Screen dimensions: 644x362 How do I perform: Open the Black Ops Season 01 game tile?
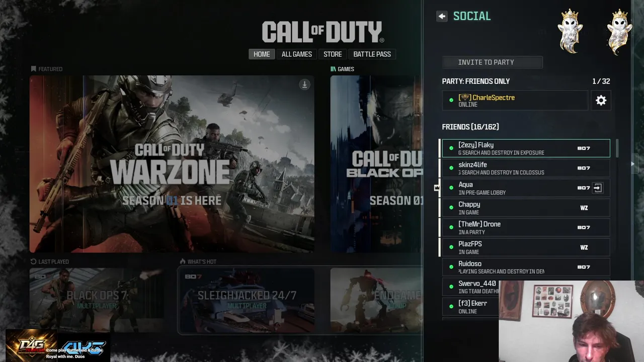(376, 164)
